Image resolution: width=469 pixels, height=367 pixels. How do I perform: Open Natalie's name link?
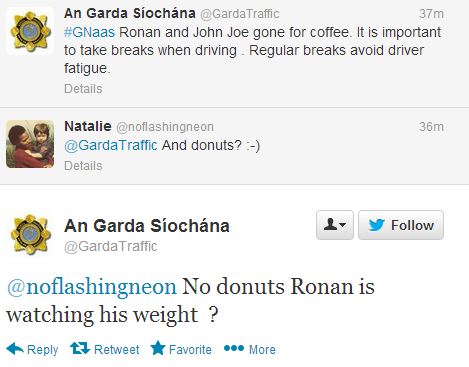tap(88, 126)
